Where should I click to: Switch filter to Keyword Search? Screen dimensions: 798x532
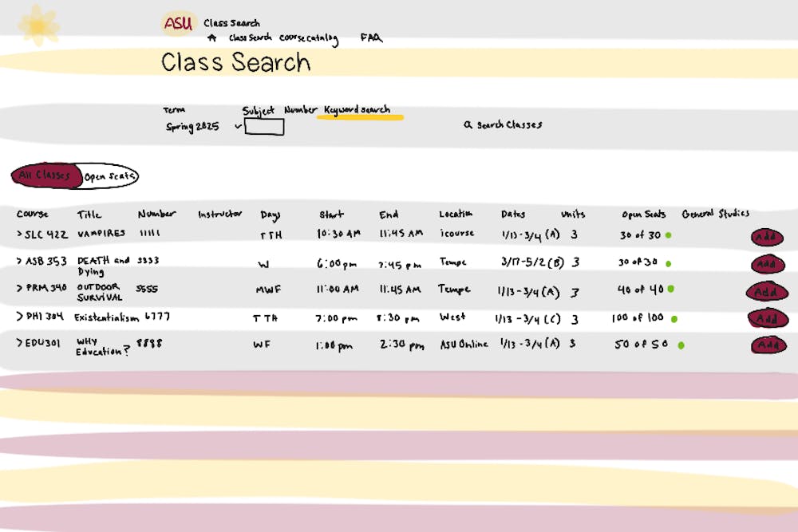pyautogui.click(x=355, y=110)
